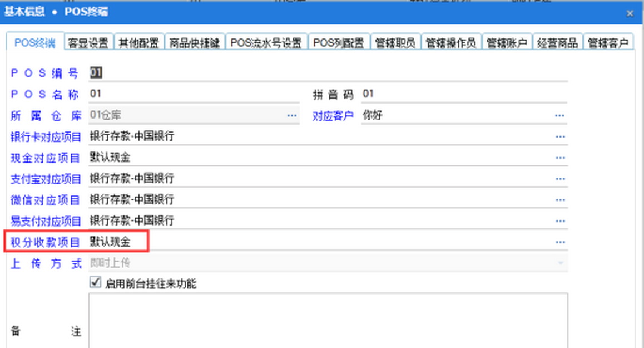This screenshot has width=644, height=348.
Task: Switch to the 客显设置 tab
Action: 88,43
